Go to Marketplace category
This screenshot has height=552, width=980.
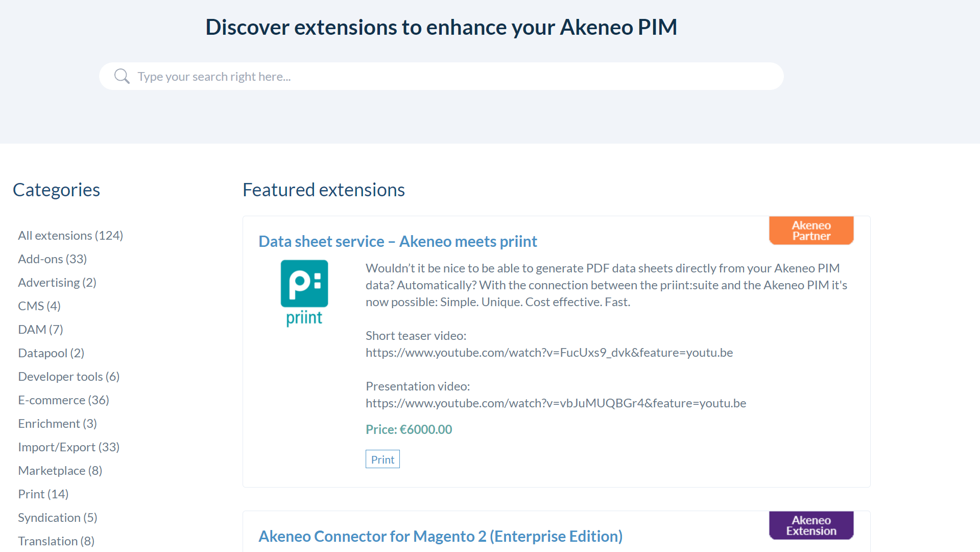click(x=60, y=471)
